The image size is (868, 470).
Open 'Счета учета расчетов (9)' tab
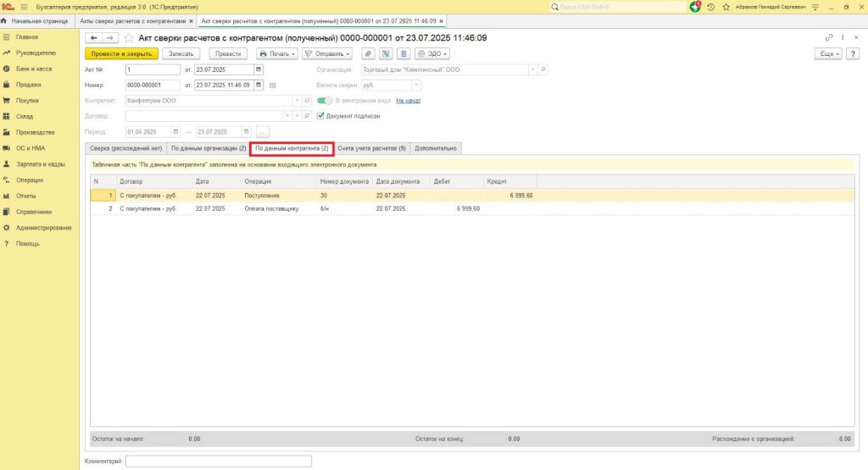(371, 148)
